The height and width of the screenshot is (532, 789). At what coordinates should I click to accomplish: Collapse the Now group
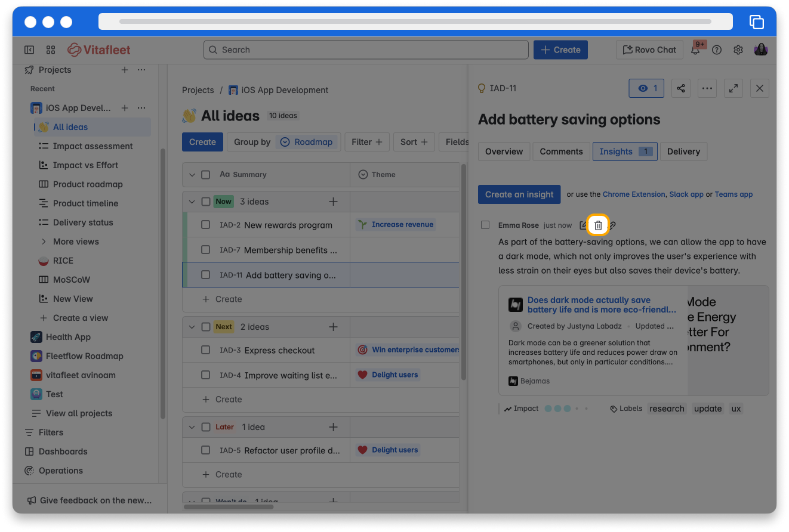pos(192,202)
